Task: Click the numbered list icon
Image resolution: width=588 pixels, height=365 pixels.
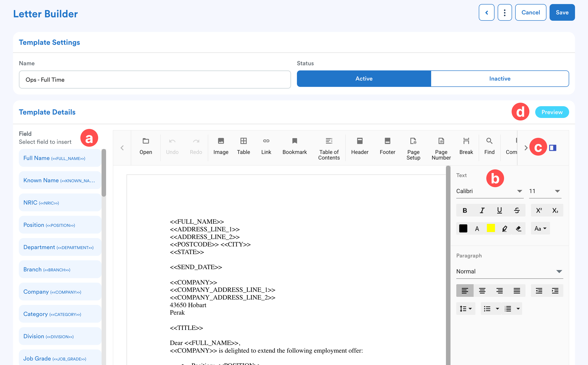Action: point(508,309)
